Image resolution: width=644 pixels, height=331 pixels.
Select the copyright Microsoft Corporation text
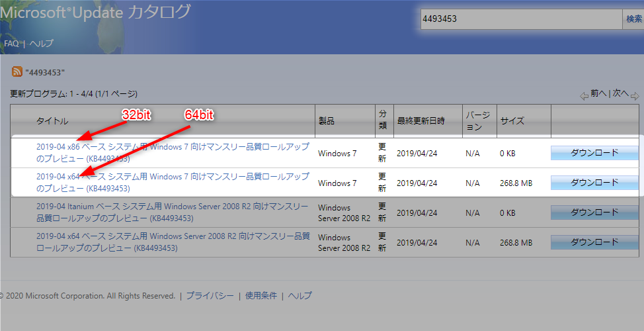[x=88, y=296]
